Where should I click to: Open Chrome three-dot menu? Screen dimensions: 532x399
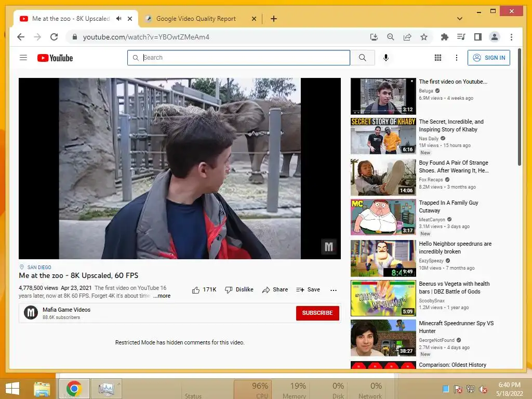click(511, 37)
